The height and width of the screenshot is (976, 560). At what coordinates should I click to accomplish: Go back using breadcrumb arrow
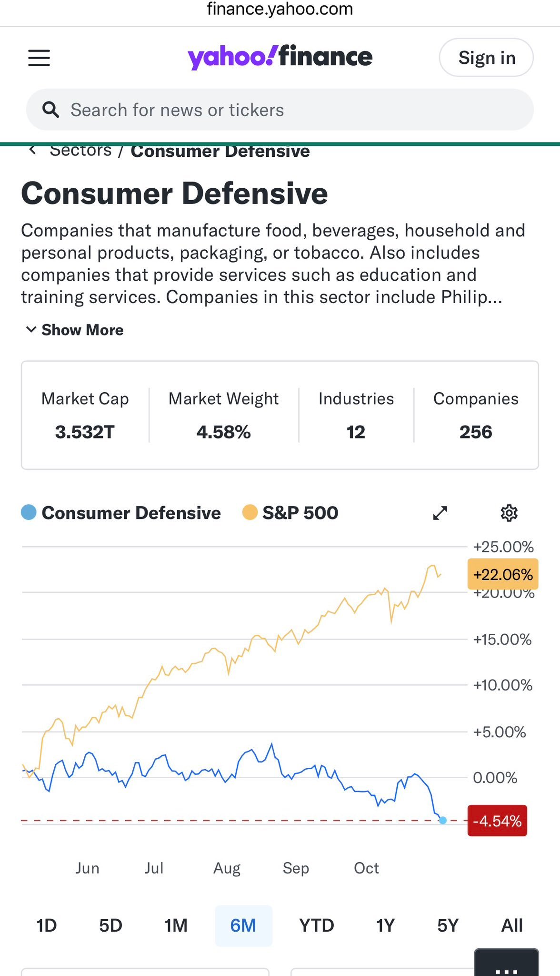[x=32, y=151]
